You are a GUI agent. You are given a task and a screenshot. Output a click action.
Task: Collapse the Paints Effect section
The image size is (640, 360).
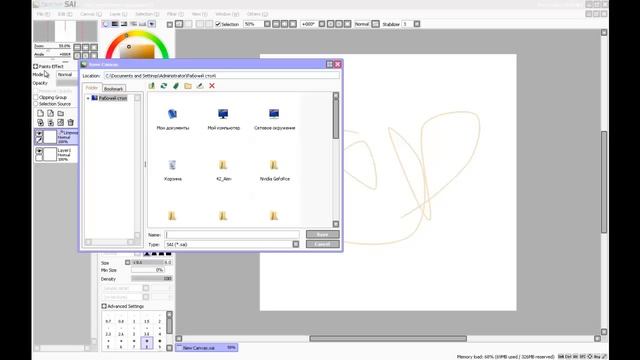point(36,66)
